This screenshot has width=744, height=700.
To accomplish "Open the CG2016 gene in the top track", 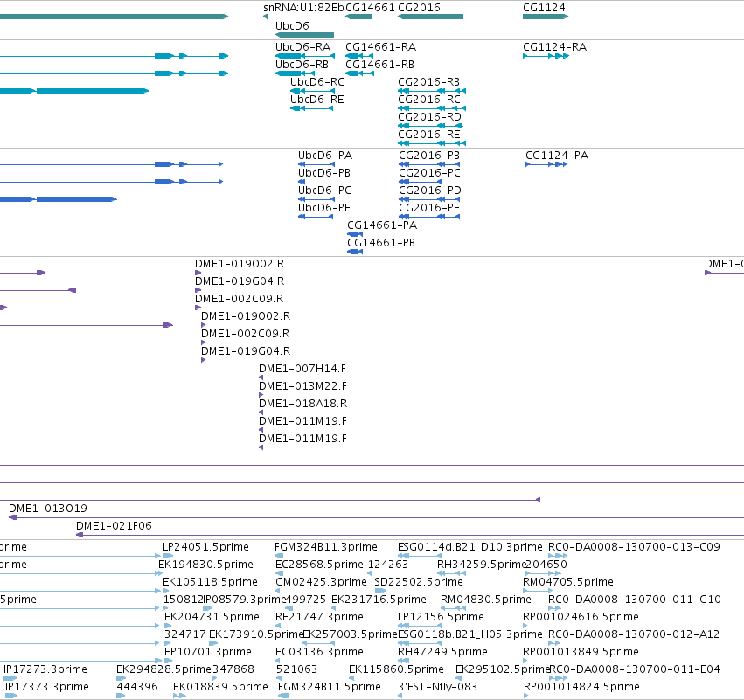I will pyautogui.click(x=430, y=17).
